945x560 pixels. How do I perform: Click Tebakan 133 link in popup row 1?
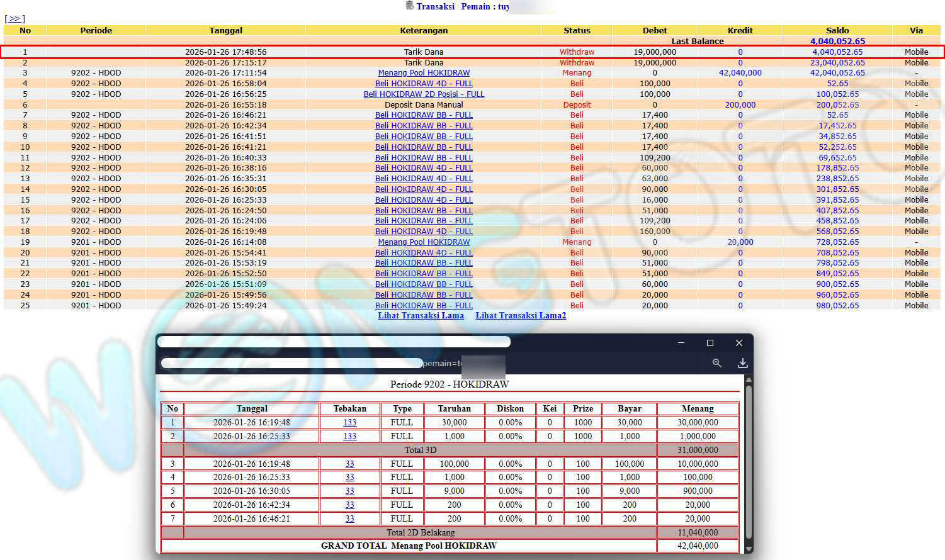(349, 423)
